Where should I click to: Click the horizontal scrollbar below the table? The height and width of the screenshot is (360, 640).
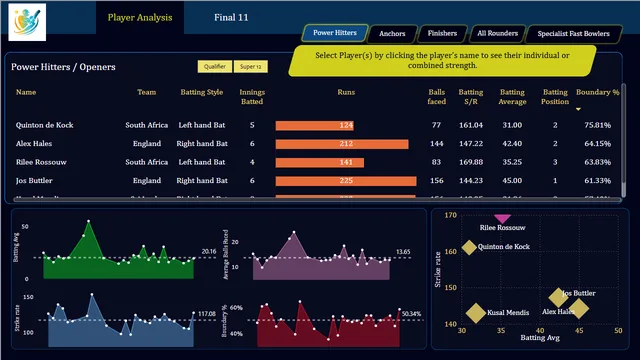coord(317,199)
